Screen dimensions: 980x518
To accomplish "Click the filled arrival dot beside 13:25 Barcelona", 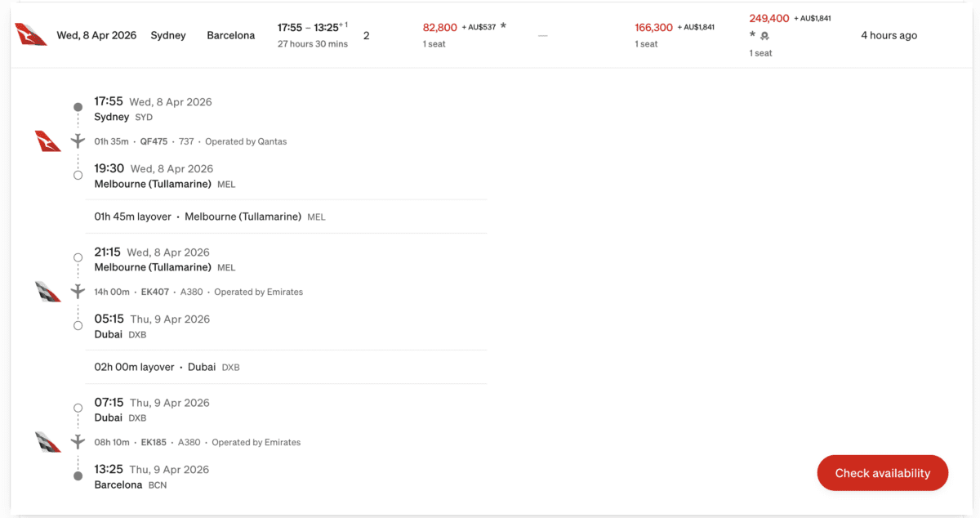I will [78, 476].
